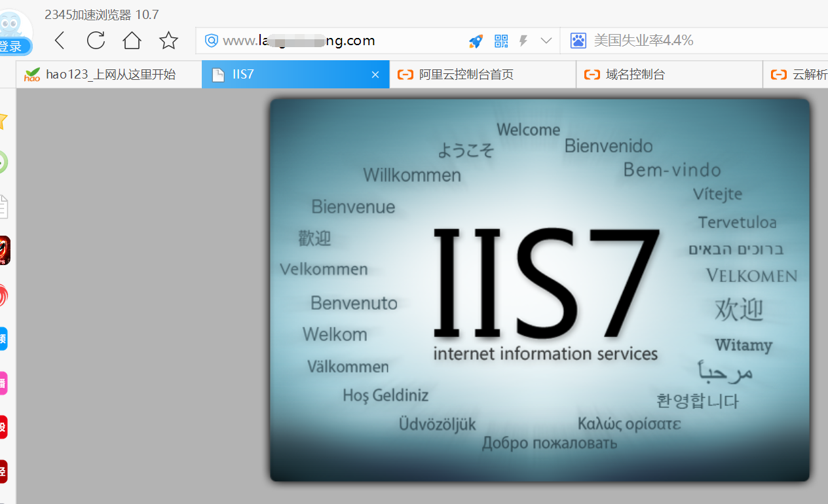Click the "Vítejte" text
This screenshot has width=828, height=504.
(x=717, y=194)
